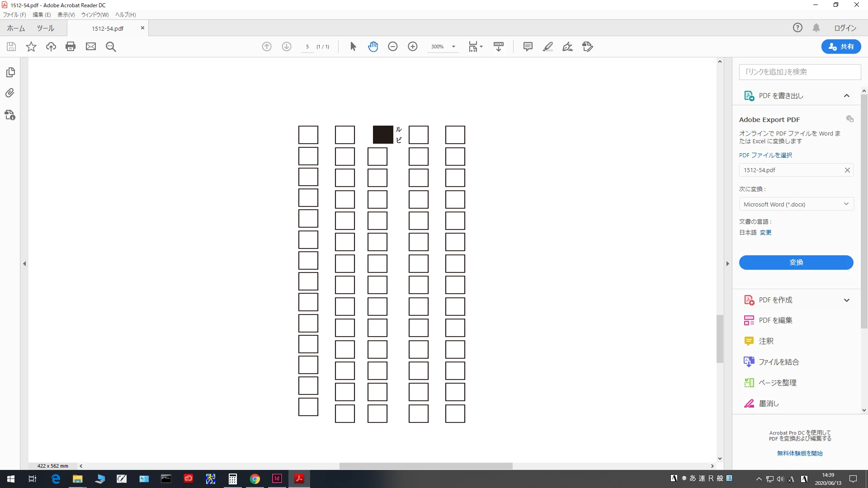Open the 表示(V) menu
Viewport: 868px width, 488px height.
click(x=66, y=15)
